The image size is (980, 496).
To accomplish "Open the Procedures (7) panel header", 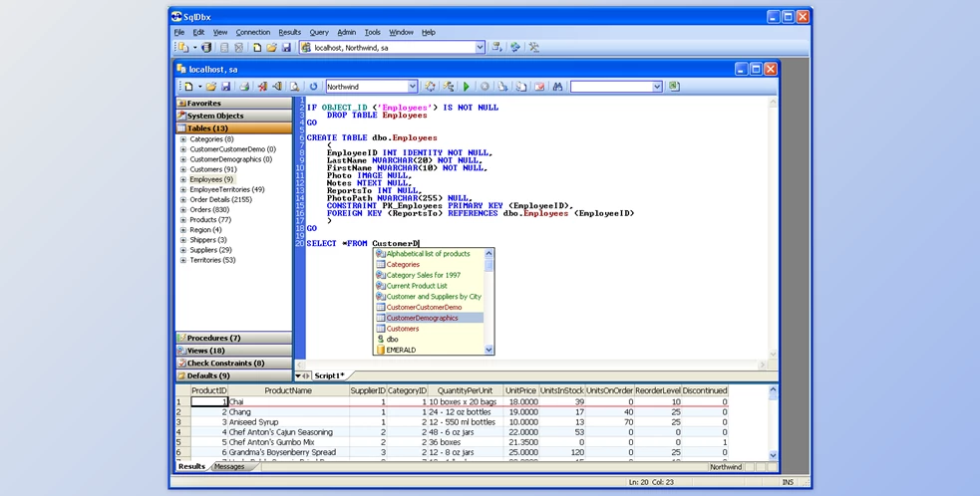I will 233,338.
